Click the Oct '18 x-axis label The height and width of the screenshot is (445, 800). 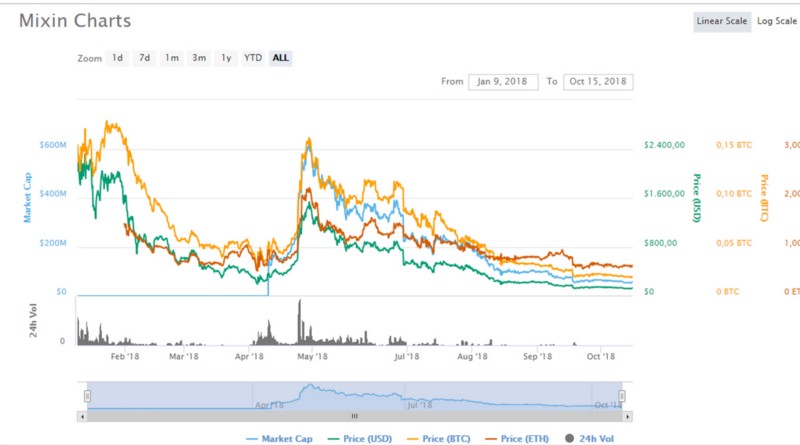tap(601, 356)
